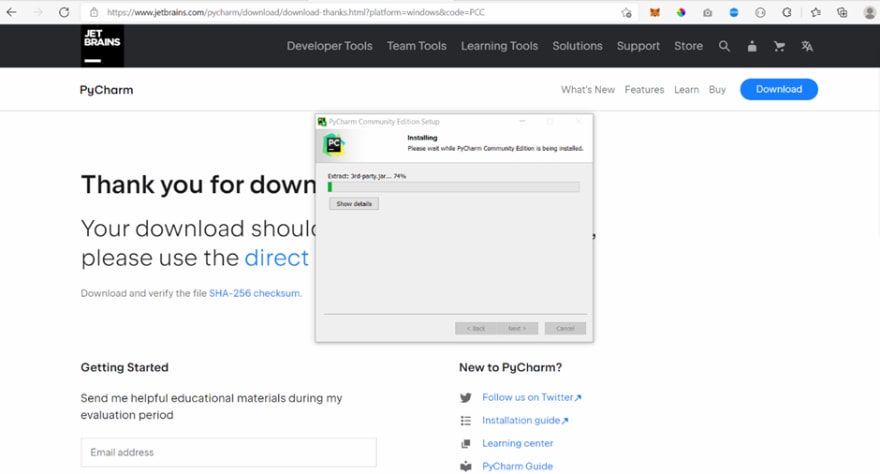Click the blue Download button
The height and width of the screenshot is (474, 880).
(x=778, y=89)
